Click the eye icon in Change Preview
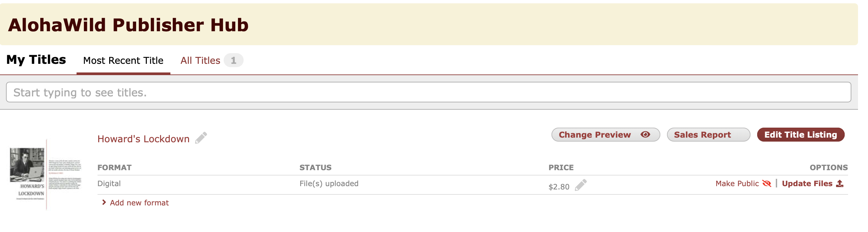The width and height of the screenshot is (868, 232). (x=645, y=135)
